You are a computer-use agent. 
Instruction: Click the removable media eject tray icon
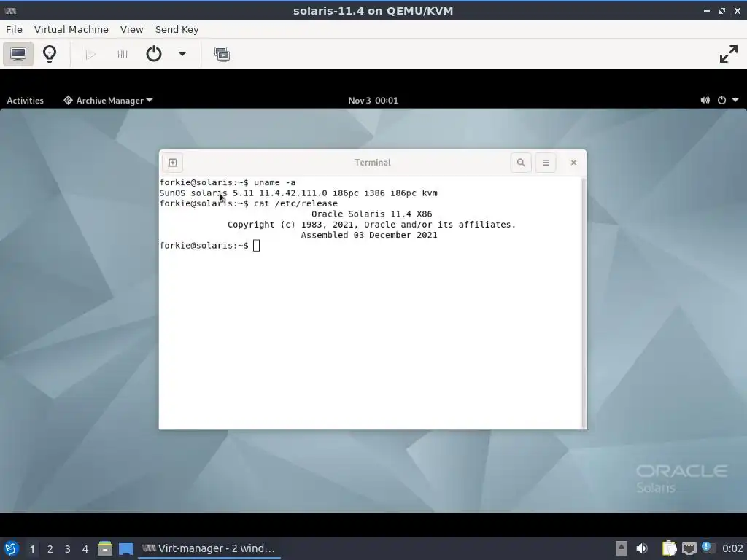point(622,548)
